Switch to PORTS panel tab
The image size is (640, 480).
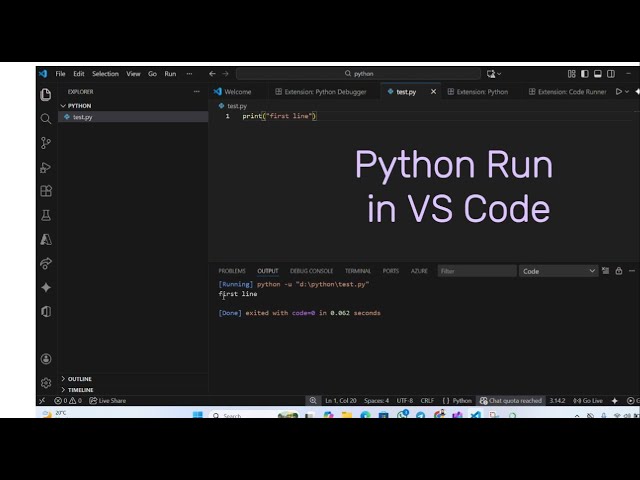(391, 271)
